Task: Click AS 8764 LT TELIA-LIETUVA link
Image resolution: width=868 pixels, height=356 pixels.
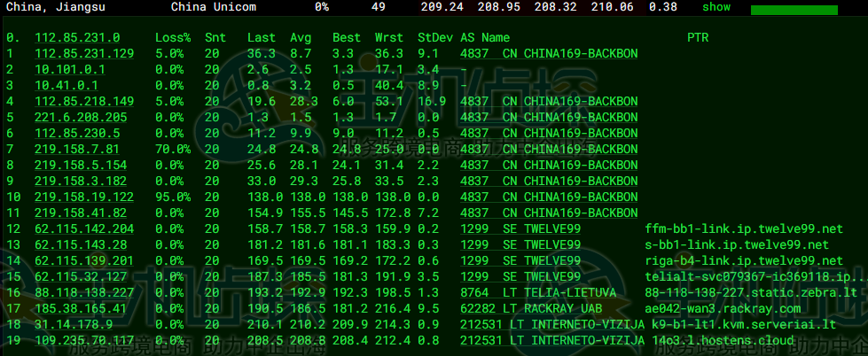Action: click(538, 293)
